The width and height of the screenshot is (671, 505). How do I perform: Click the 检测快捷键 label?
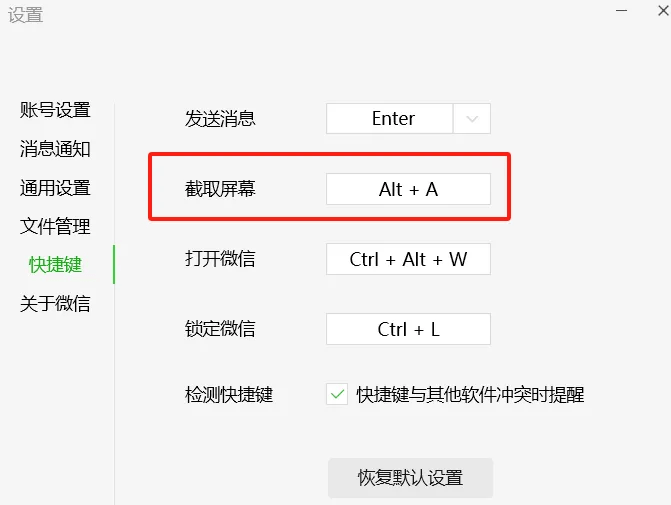point(229,395)
